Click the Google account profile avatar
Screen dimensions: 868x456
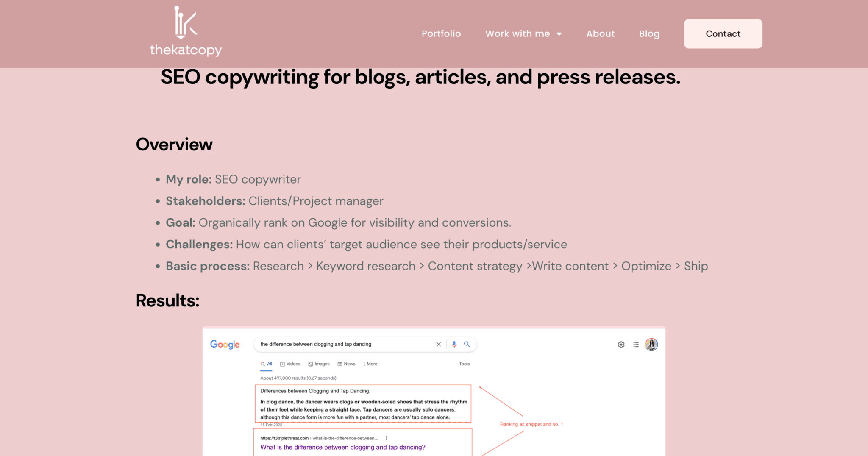click(x=651, y=345)
